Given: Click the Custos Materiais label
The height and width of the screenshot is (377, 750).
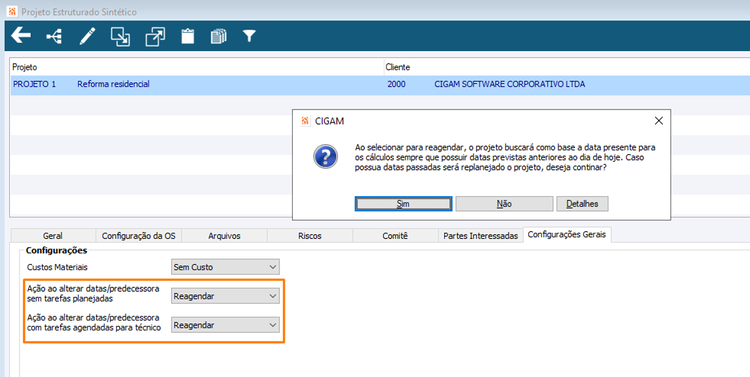Looking at the screenshot, I should coord(57,267).
